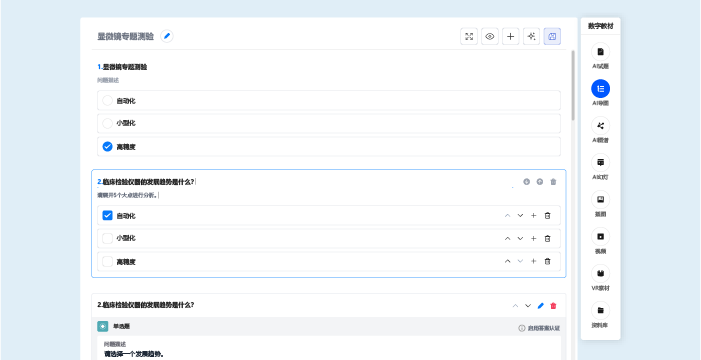Open the VR素材 sidebar icon
The height and width of the screenshot is (360, 701).
pos(600,274)
